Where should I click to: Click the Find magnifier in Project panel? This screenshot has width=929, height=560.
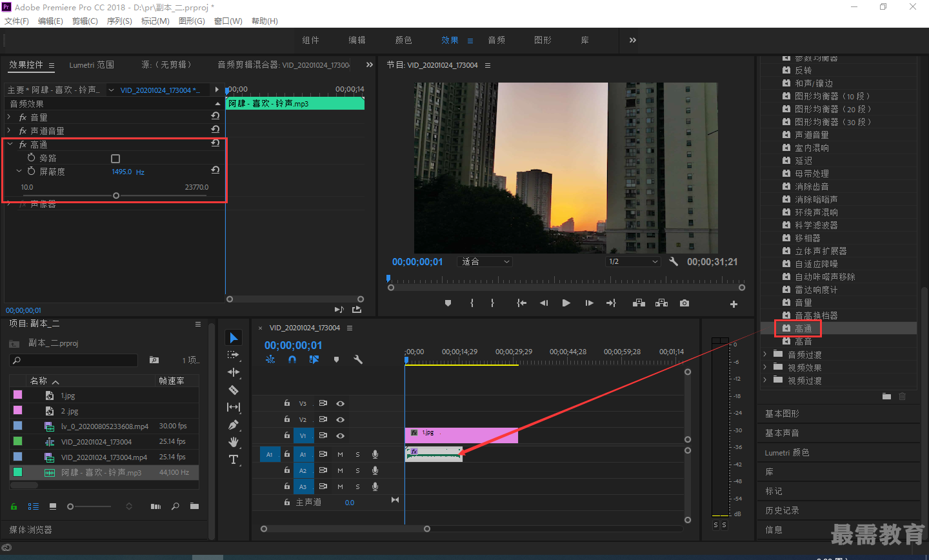coord(175,506)
